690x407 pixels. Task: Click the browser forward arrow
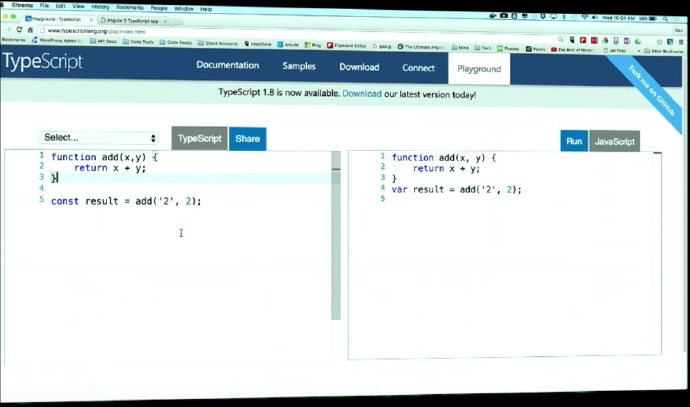(x=8, y=29)
